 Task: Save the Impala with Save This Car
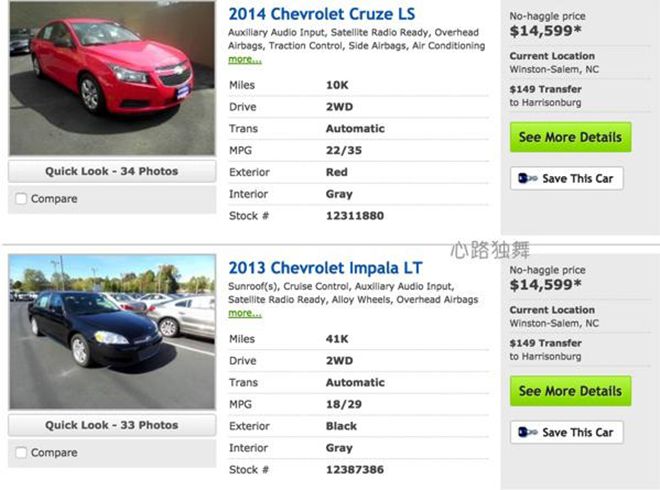(x=567, y=432)
